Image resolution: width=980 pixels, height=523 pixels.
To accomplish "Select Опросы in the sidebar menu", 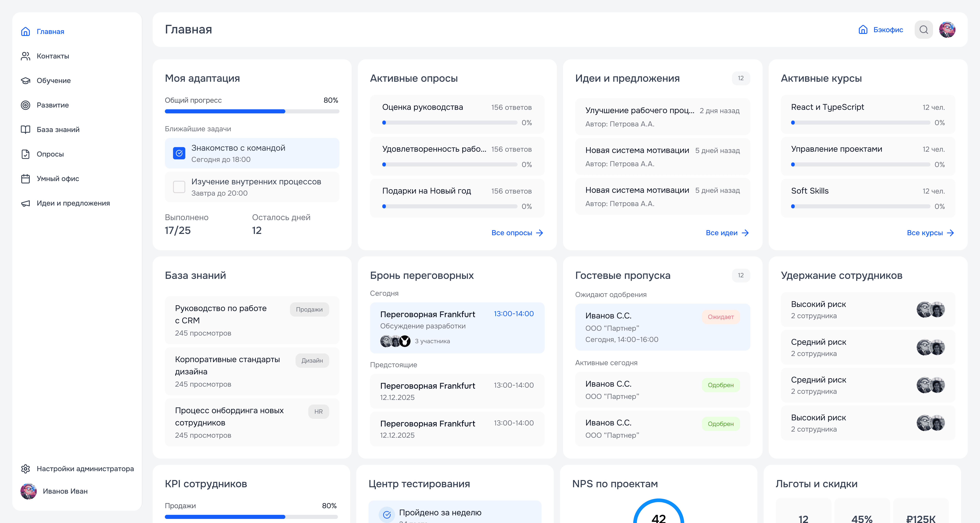I will [50, 154].
